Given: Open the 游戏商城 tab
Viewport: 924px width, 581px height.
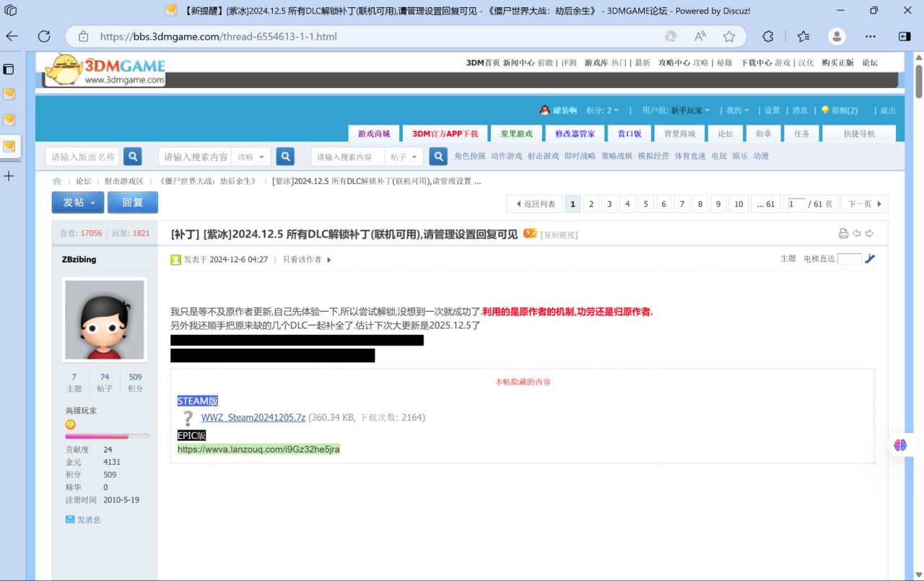Looking at the screenshot, I should [374, 134].
